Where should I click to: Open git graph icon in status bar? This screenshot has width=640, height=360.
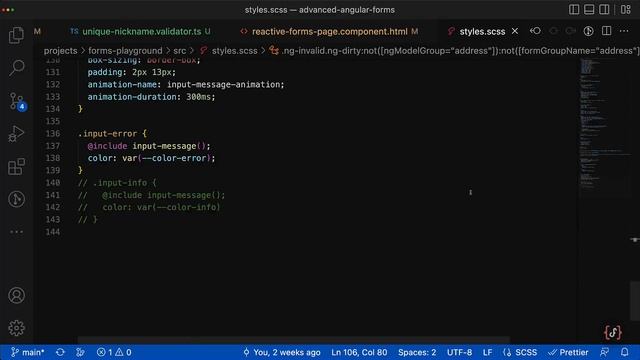point(80,352)
